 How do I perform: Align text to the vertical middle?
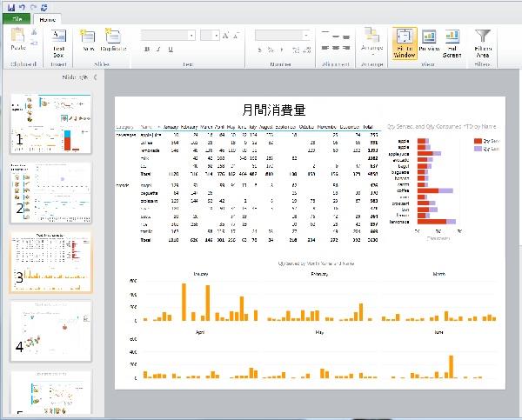[336, 37]
